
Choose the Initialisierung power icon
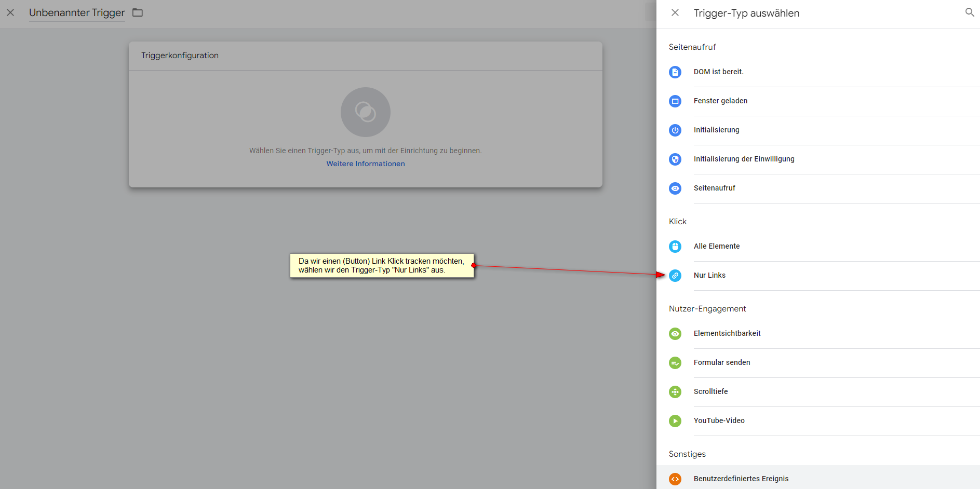675,130
